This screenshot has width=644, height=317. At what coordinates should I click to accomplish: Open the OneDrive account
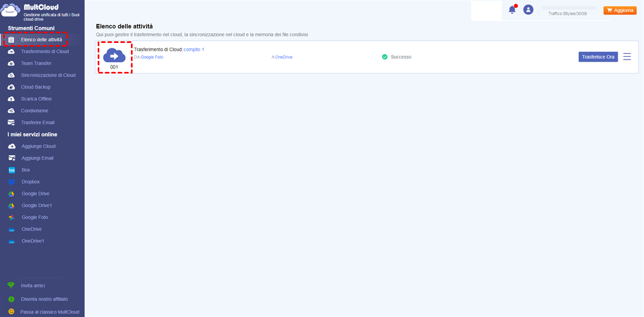pyautogui.click(x=32, y=229)
